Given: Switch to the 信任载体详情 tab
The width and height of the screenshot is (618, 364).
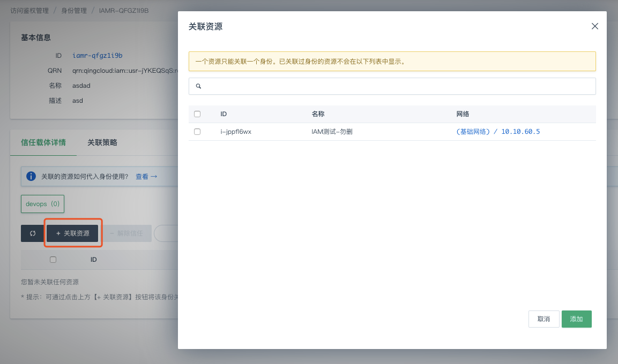Looking at the screenshot, I should pyautogui.click(x=43, y=142).
